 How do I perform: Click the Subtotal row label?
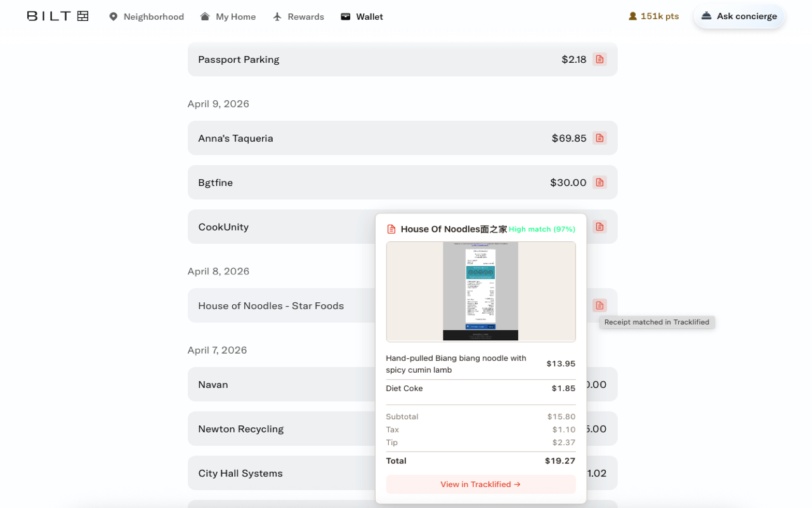[x=402, y=417]
